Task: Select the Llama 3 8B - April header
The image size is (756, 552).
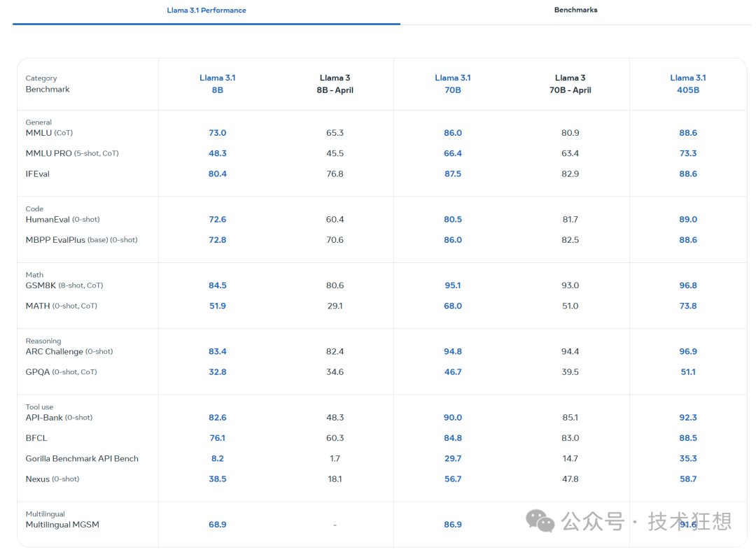Action: [x=335, y=84]
